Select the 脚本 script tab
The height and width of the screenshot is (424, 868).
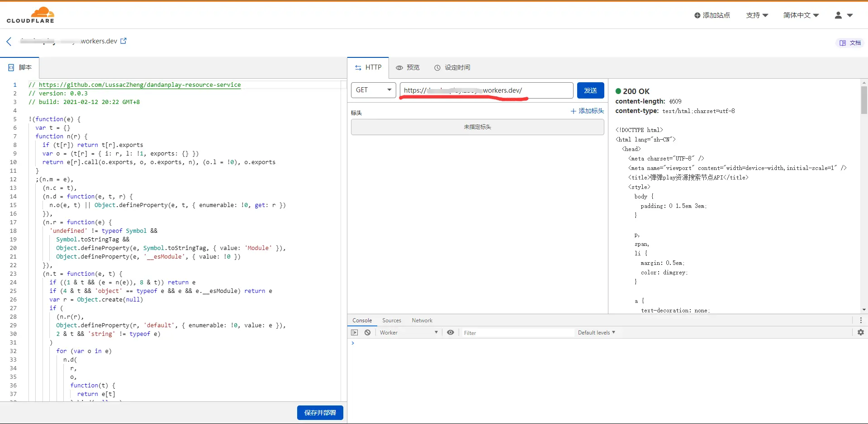(20, 67)
